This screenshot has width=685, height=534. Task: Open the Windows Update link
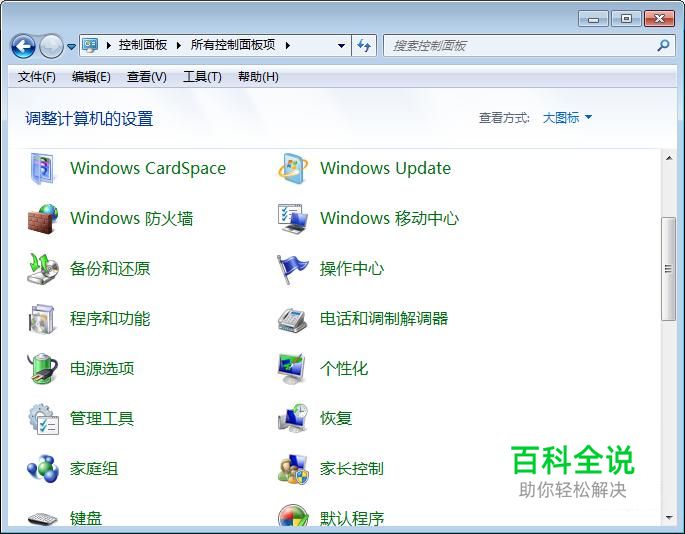tap(385, 168)
